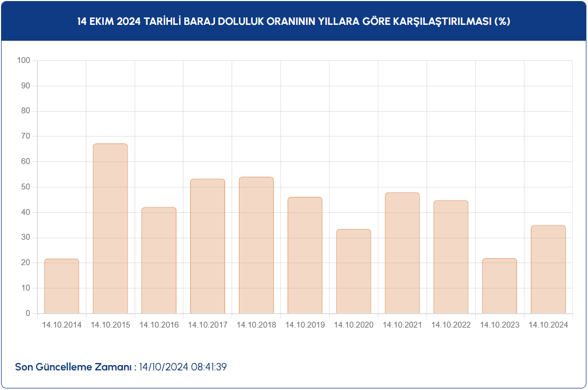
Task: Click the chart title header text
Action: click(293, 22)
